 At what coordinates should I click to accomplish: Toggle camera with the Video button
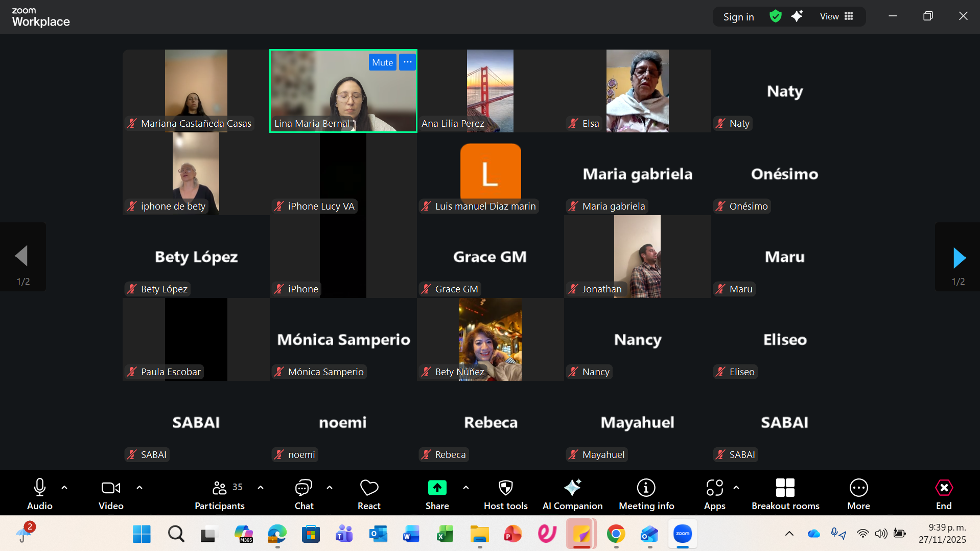pyautogui.click(x=111, y=494)
